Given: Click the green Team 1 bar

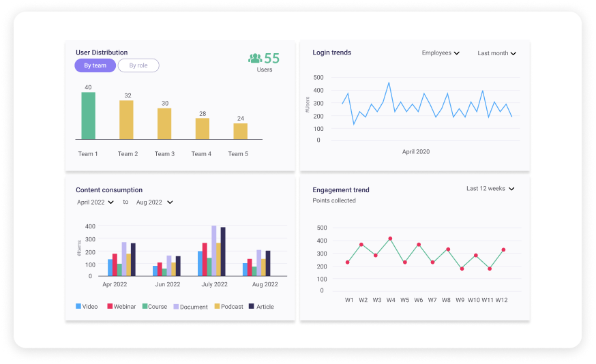Looking at the screenshot, I should [88, 116].
